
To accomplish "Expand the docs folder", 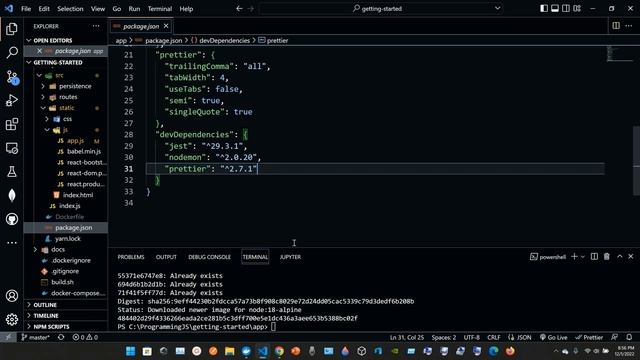I will click(35, 249).
